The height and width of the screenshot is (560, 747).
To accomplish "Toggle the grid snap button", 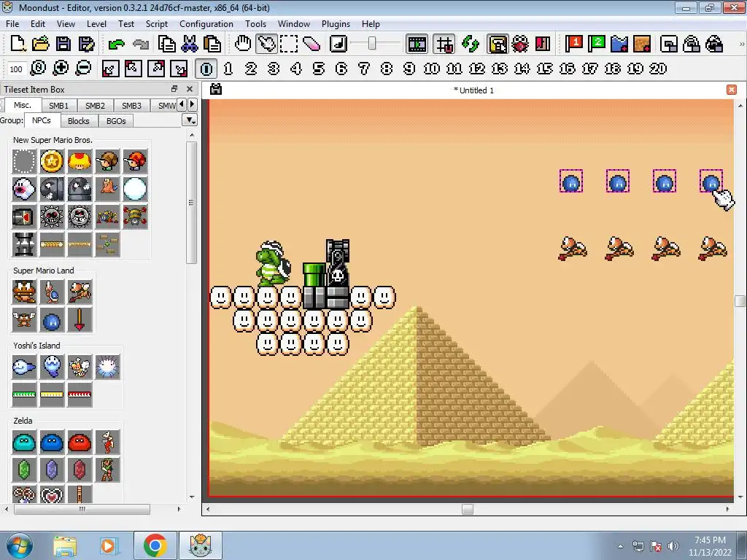I will [444, 44].
